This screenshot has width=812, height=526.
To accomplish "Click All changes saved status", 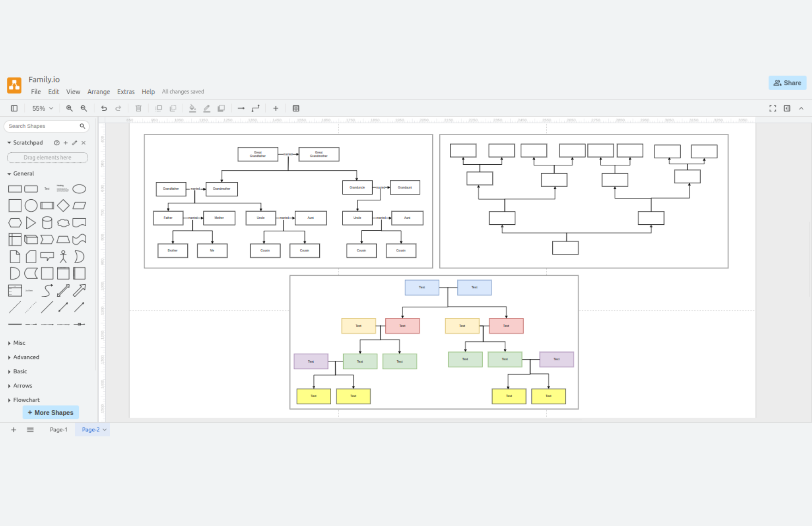I will click(183, 92).
